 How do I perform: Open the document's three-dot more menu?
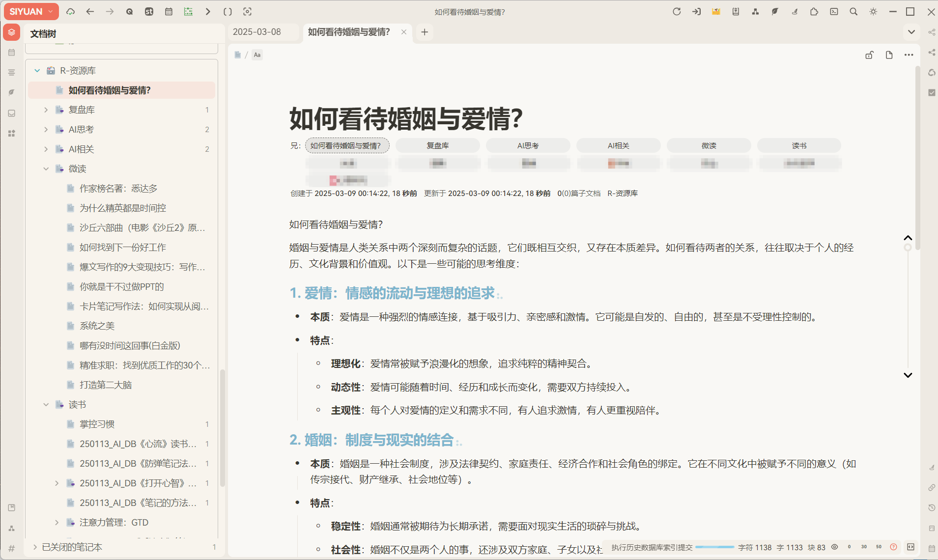(x=909, y=55)
